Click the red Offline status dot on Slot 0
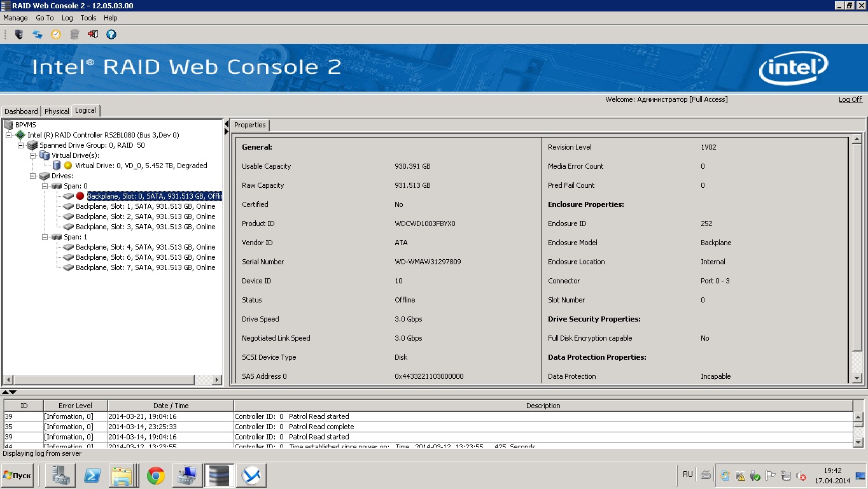This screenshot has width=868, height=489. [80, 196]
